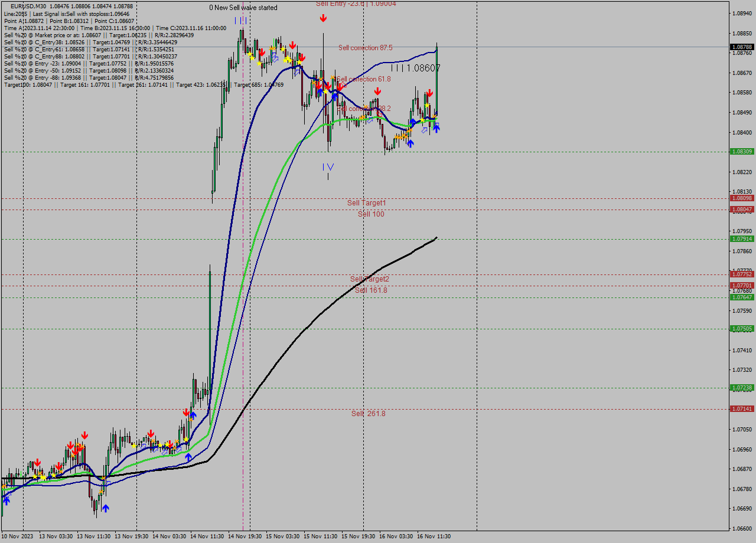This screenshot has height=543, width=756.
Task: Click the 'C_Entry61: 1.08658' line
Action: pos(89,49)
